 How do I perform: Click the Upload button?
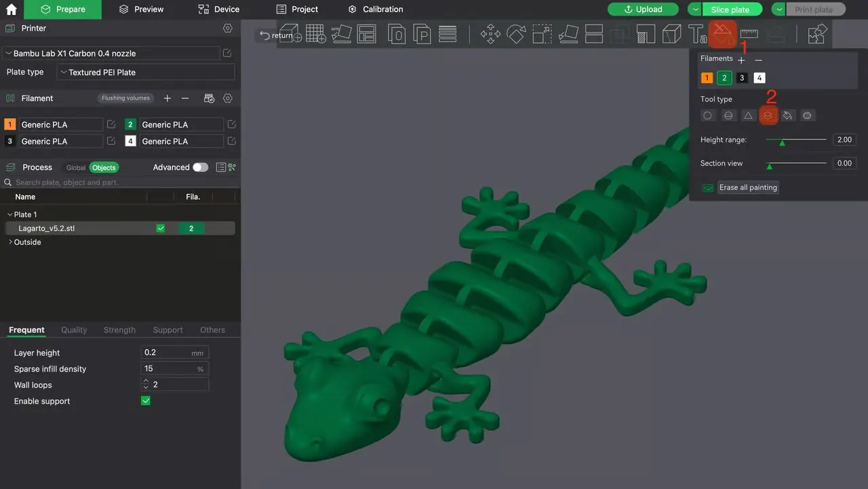(x=643, y=9)
